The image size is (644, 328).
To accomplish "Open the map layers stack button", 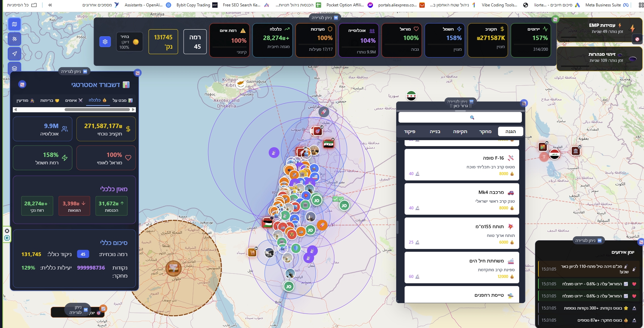I will coord(14,68).
